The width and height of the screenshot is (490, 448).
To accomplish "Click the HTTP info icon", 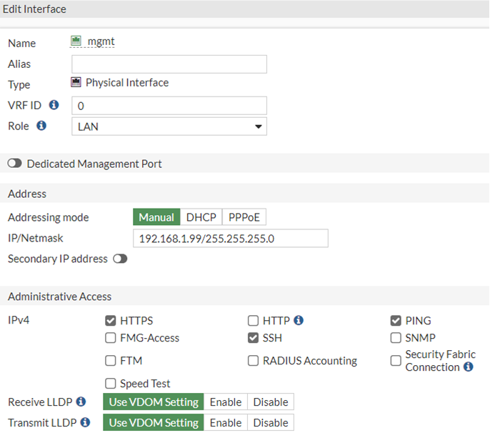I will (x=299, y=320).
